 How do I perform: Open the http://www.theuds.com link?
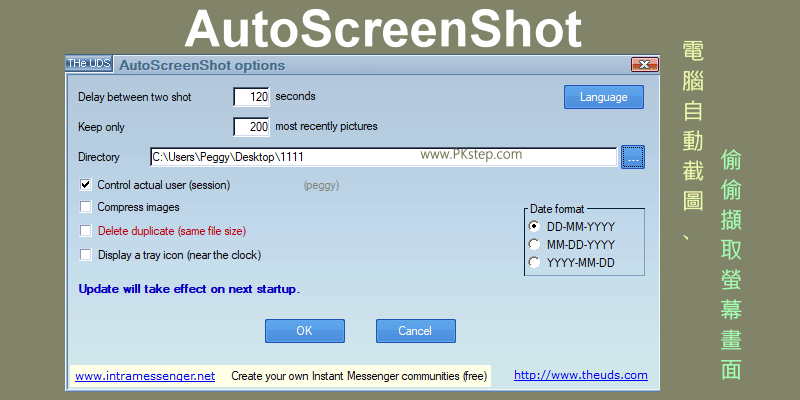tap(581, 376)
